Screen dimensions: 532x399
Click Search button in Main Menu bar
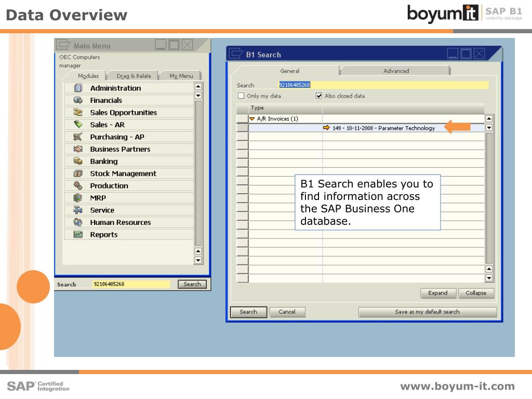[192, 284]
